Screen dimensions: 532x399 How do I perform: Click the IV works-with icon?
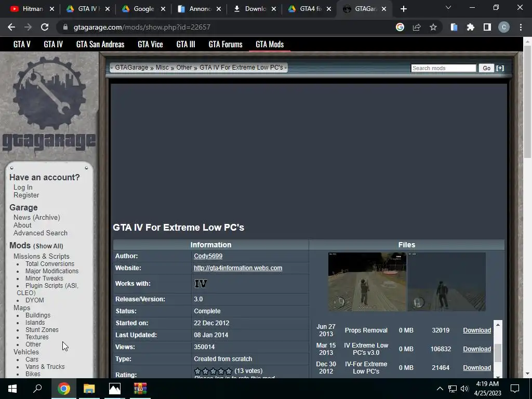[201, 284]
